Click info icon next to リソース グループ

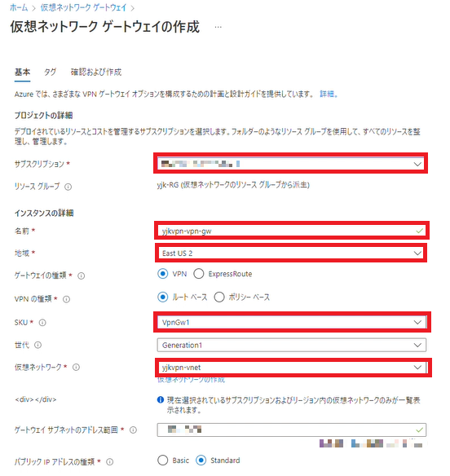tap(68, 187)
